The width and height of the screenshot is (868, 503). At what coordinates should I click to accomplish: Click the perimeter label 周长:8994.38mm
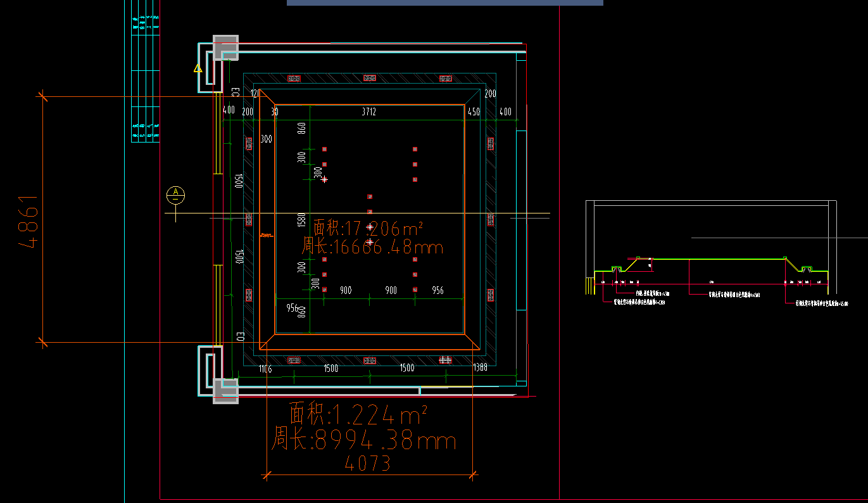coord(364,440)
